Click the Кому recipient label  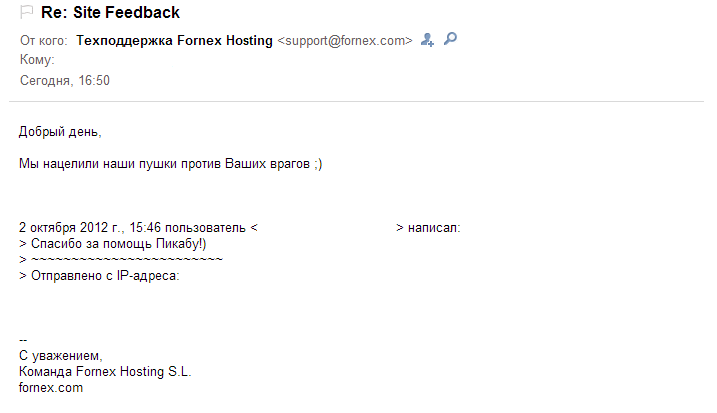37,61
